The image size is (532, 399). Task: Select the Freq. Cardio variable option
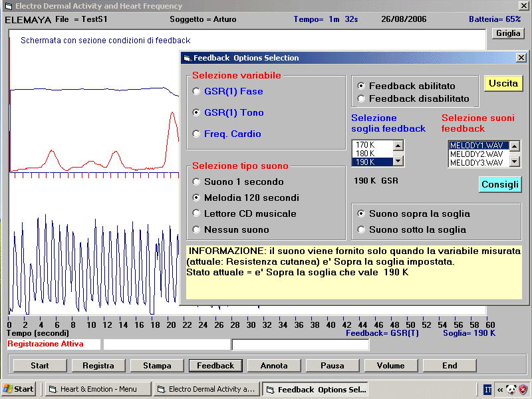(196, 134)
